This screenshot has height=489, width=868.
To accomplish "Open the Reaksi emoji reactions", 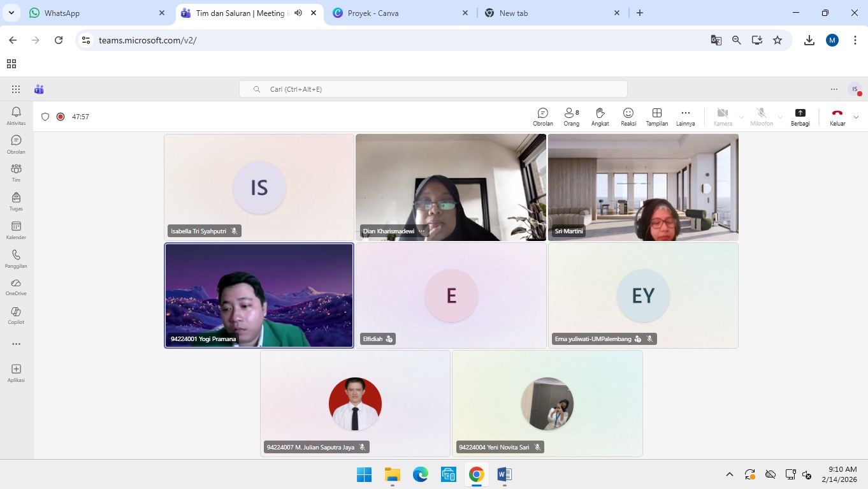I will click(628, 117).
